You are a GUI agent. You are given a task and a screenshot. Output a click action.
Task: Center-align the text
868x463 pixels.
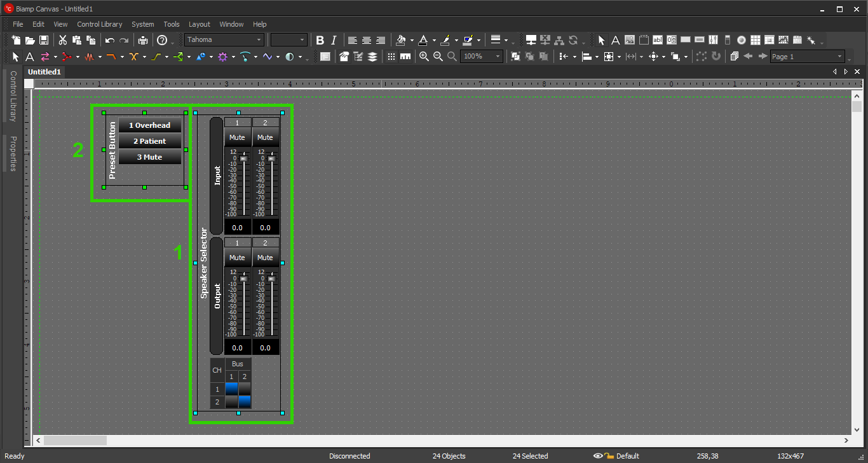tap(367, 40)
